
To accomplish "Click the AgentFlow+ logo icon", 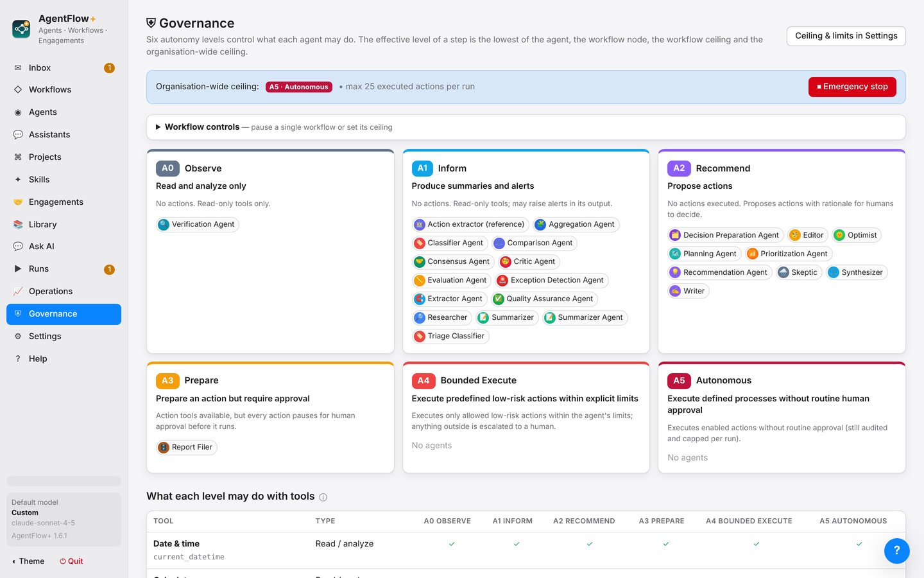I will pyautogui.click(x=21, y=29).
